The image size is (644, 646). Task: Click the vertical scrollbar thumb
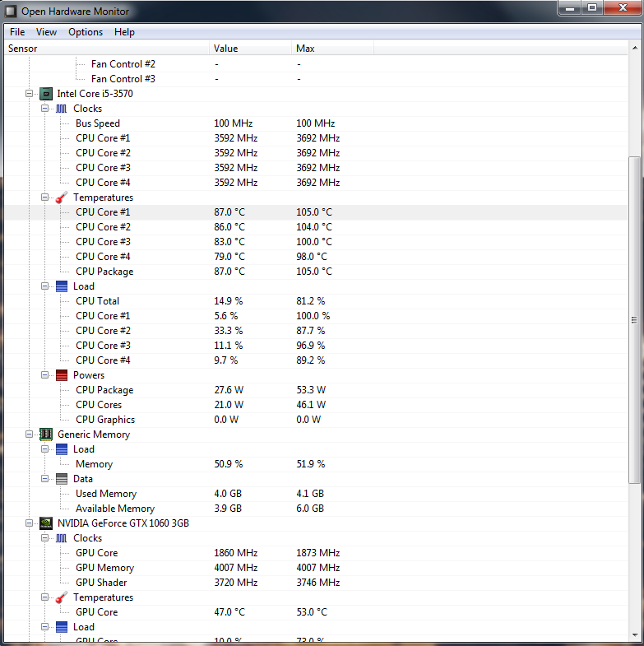point(634,320)
